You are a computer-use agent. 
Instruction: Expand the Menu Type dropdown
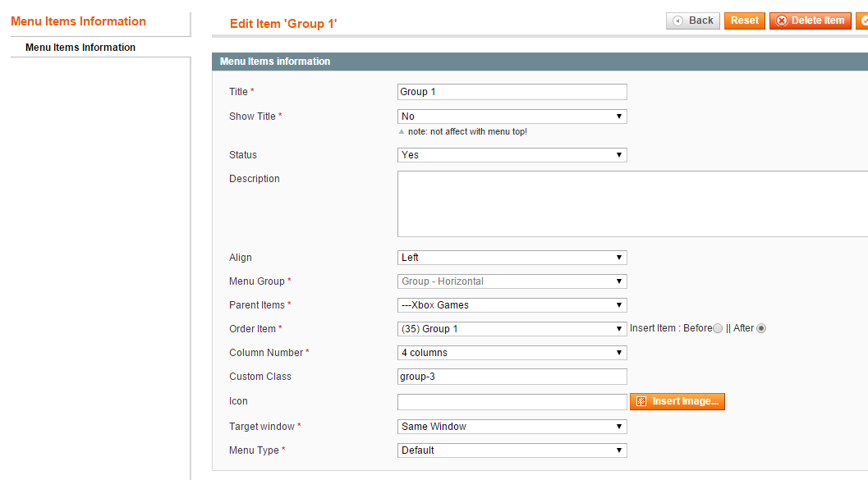(512, 450)
